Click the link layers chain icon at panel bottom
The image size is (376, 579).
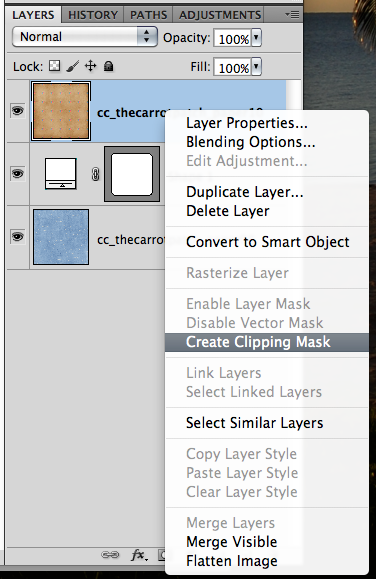(x=110, y=555)
